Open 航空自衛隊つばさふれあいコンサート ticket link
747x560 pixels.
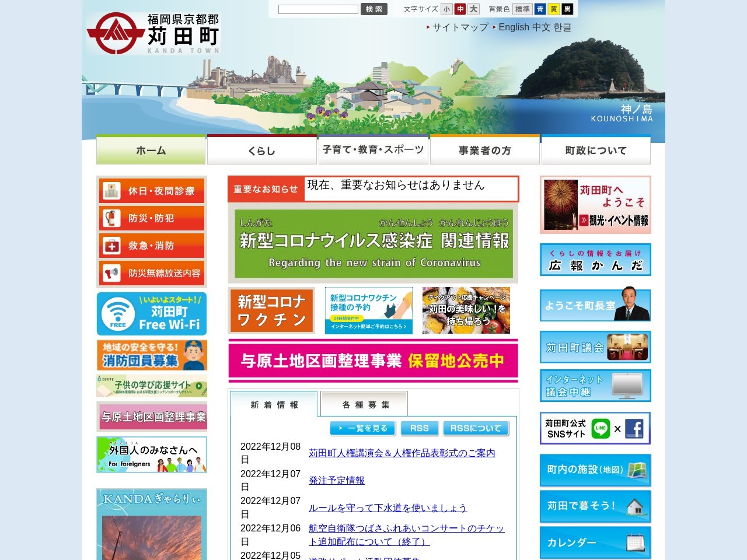click(x=407, y=534)
